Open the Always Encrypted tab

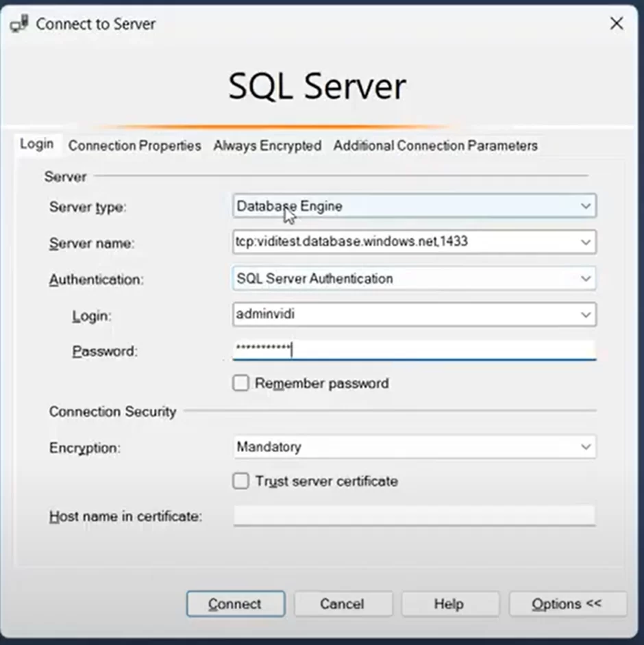click(267, 146)
